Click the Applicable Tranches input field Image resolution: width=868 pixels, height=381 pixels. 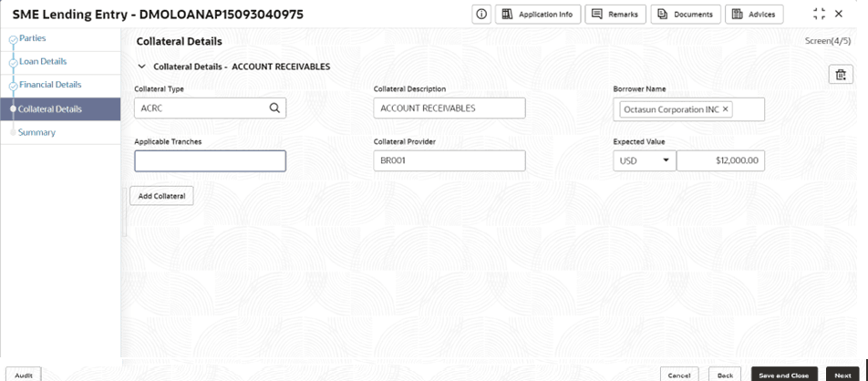(x=210, y=161)
